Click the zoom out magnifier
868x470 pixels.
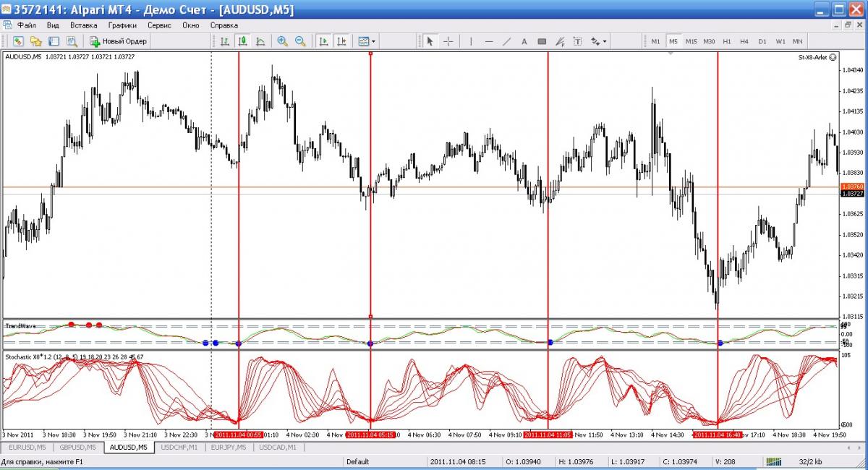coord(299,41)
